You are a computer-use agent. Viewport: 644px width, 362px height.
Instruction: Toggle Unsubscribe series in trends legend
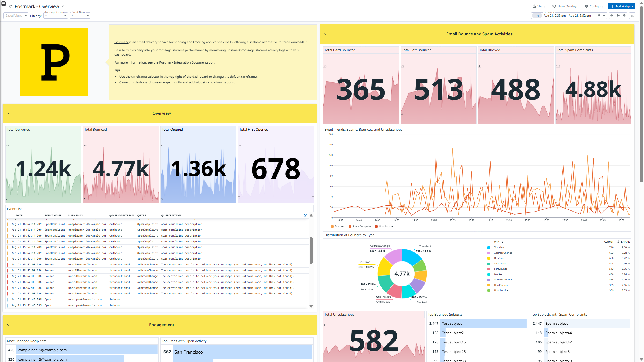tap(384, 226)
